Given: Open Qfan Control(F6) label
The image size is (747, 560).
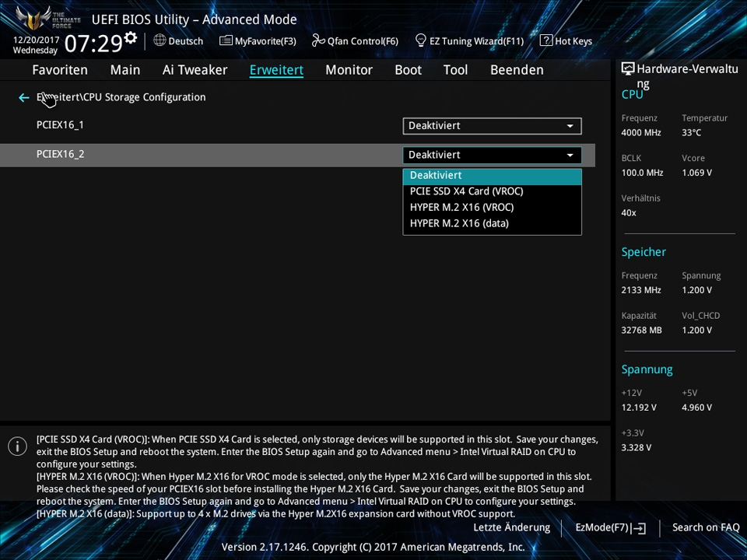Looking at the screenshot, I should [363, 41].
